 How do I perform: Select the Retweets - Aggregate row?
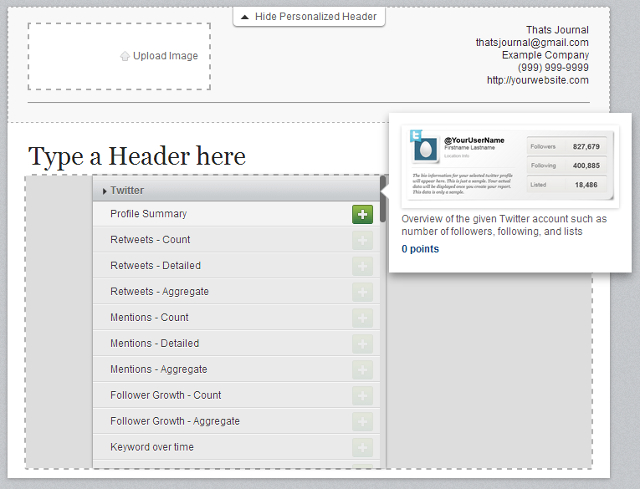[236, 292]
